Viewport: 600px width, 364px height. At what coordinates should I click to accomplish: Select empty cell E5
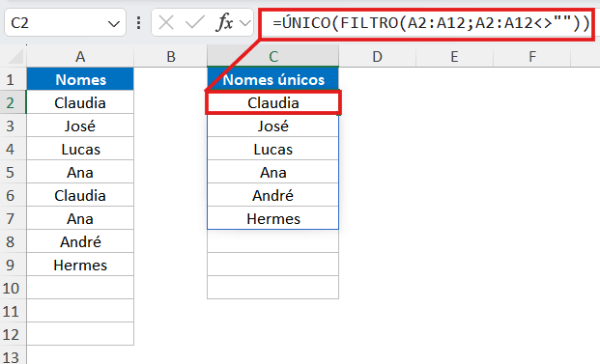coord(455,172)
